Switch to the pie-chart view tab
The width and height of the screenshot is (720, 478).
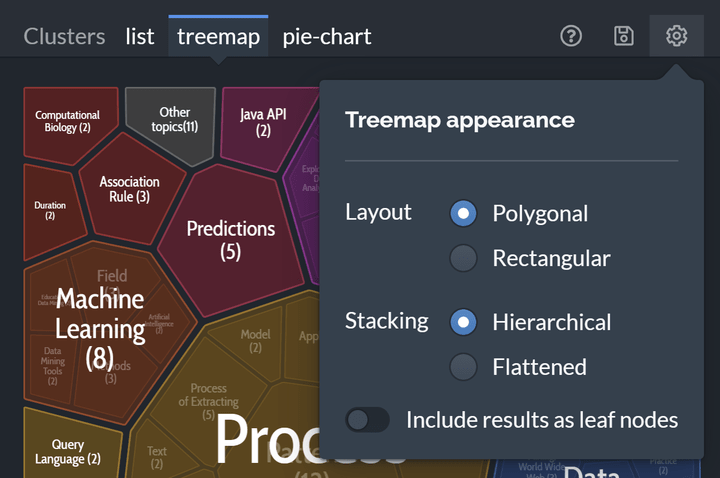click(326, 36)
